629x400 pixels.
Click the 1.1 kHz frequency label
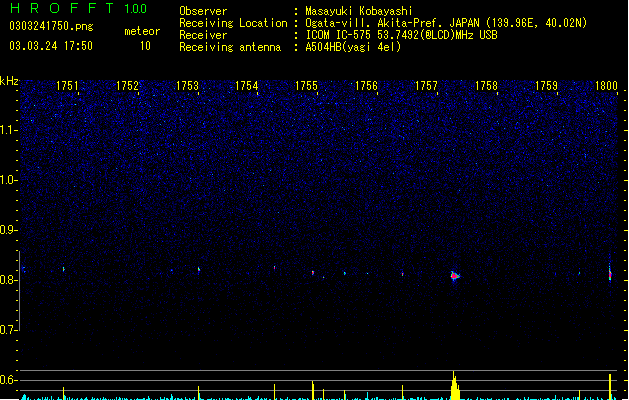tap(9, 130)
